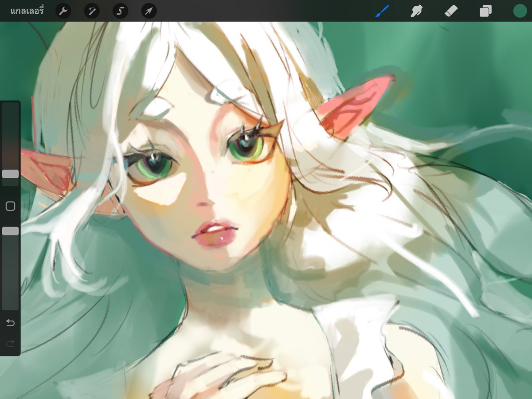Tap the square Modify button in sidebar
The height and width of the screenshot is (399, 532).
(x=10, y=206)
